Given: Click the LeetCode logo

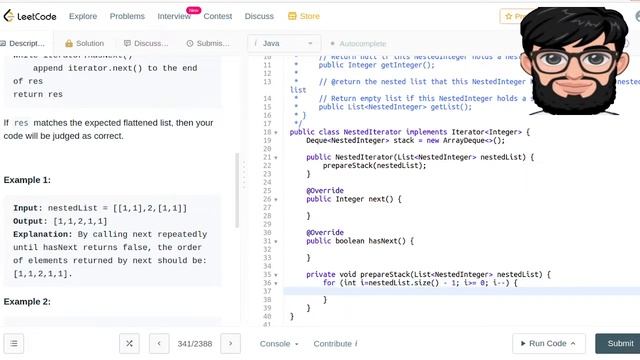Looking at the screenshot, I should pos(30,16).
